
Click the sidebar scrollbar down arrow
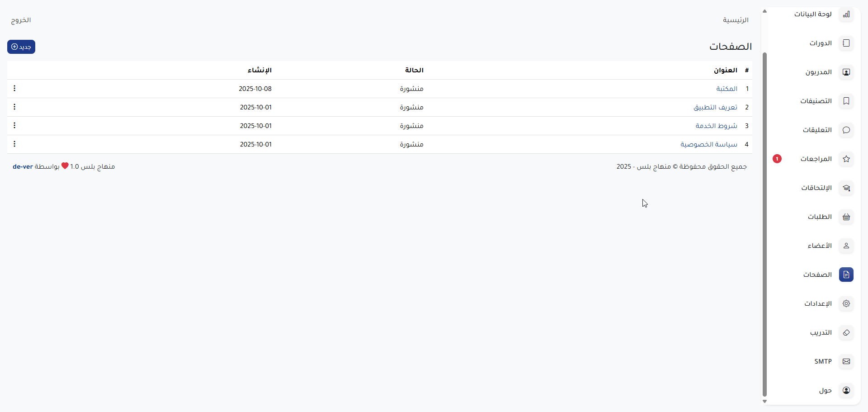pyautogui.click(x=764, y=401)
